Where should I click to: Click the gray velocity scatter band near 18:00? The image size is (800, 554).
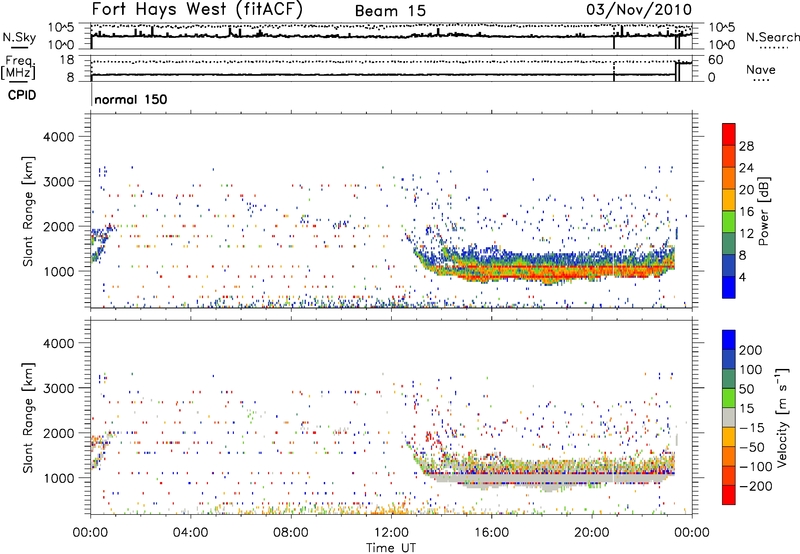[x=541, y=480]
